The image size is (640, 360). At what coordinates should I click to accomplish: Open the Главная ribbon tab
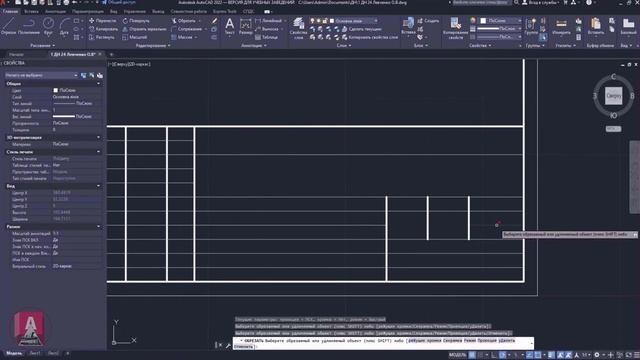10,11
